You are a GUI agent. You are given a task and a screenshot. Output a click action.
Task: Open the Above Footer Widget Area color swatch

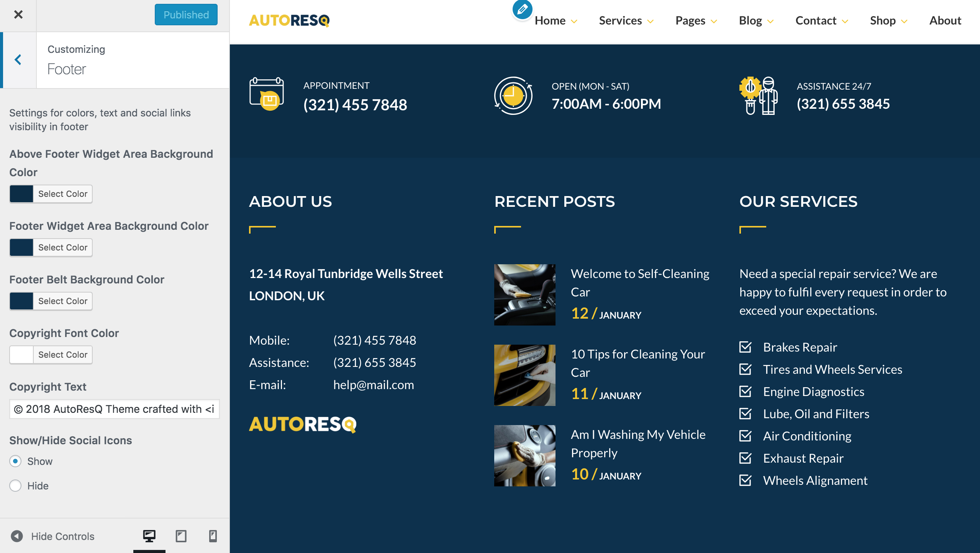coord(21,194)
